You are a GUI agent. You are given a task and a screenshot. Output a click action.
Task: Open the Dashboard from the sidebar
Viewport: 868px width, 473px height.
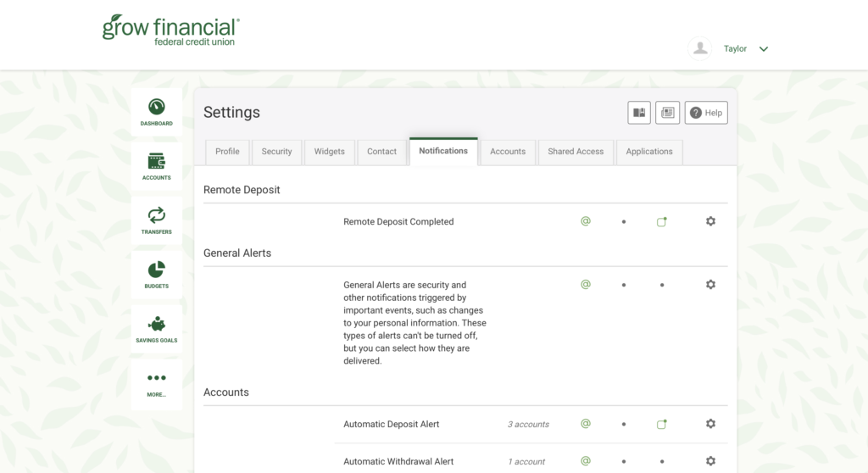click(156, 112)
